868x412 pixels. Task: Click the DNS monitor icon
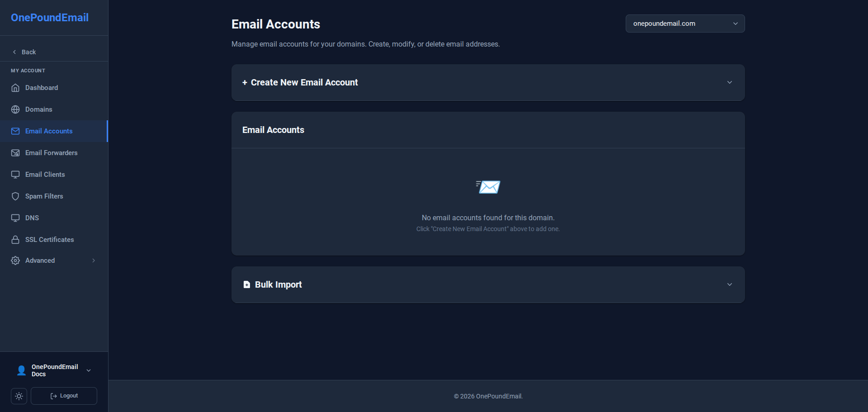point(15,218)
